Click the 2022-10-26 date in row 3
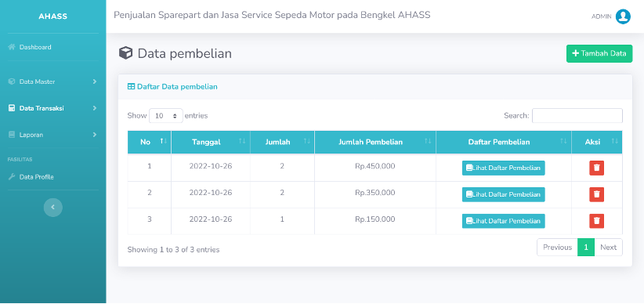Image resolution: width=644 pixels, height=304 pixels. tap(211, 219)
